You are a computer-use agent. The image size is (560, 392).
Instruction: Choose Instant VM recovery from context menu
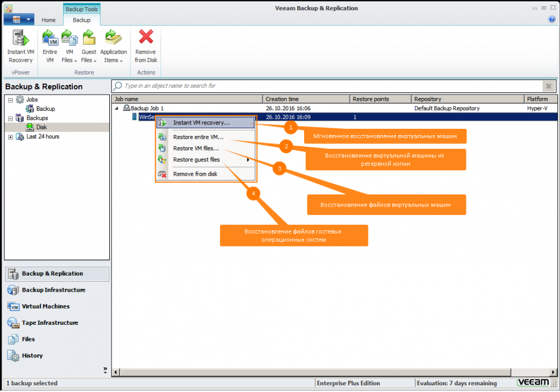click(206, 123)
